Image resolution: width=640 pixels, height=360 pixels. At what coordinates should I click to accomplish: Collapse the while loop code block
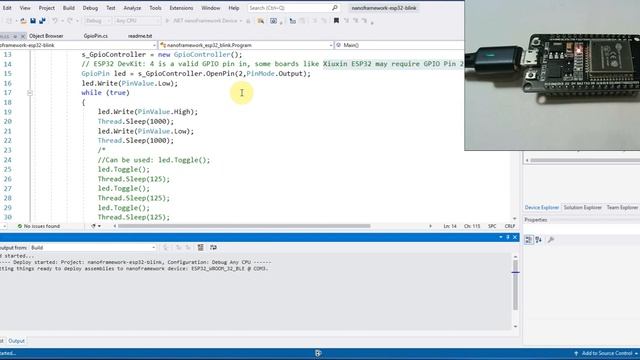30,93
